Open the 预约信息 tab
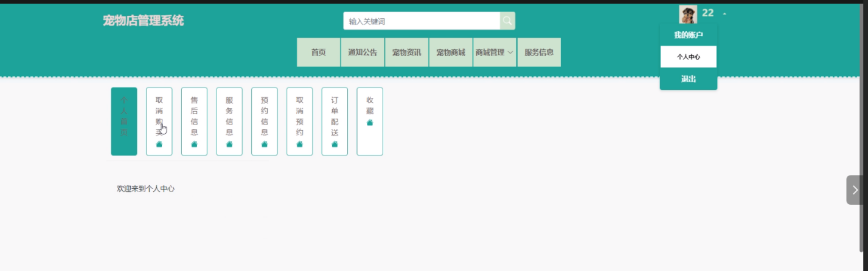This screenshot has height=271, width=868. (x=265, y=122)
